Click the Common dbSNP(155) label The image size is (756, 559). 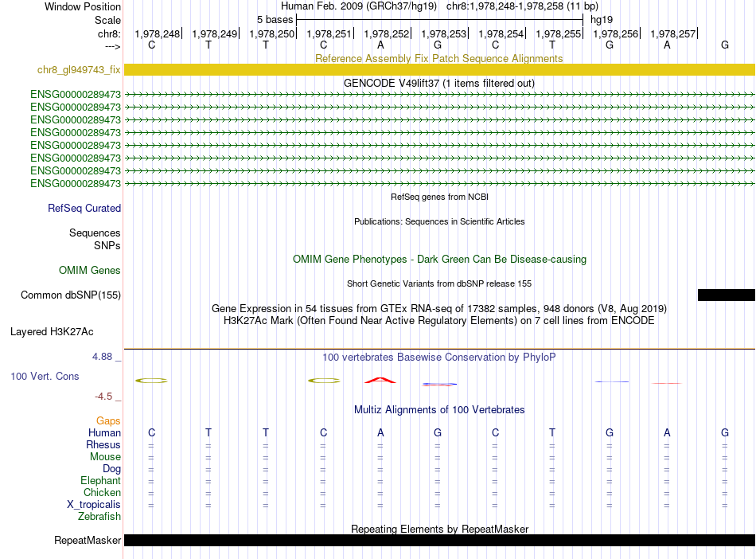point(70,295)
